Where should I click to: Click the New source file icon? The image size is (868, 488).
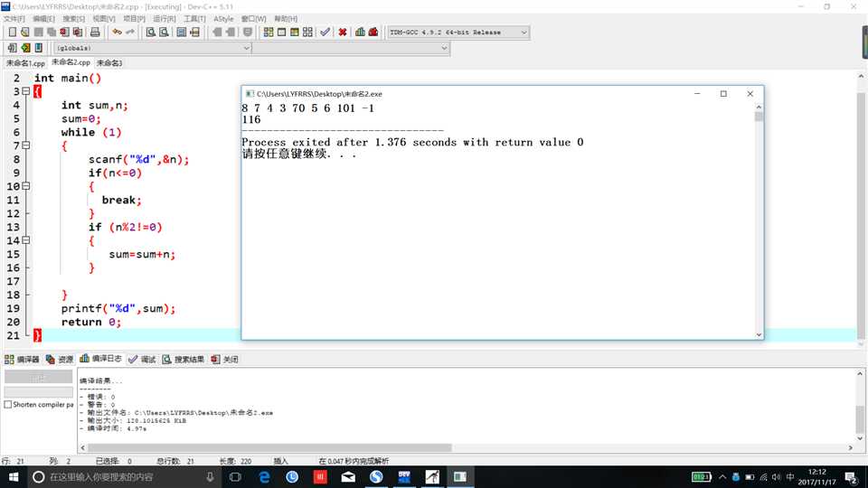click(12, 33)
